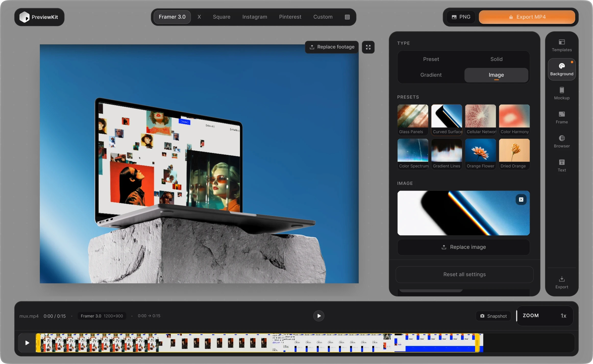Click Reset all settings

click(464, 275)
